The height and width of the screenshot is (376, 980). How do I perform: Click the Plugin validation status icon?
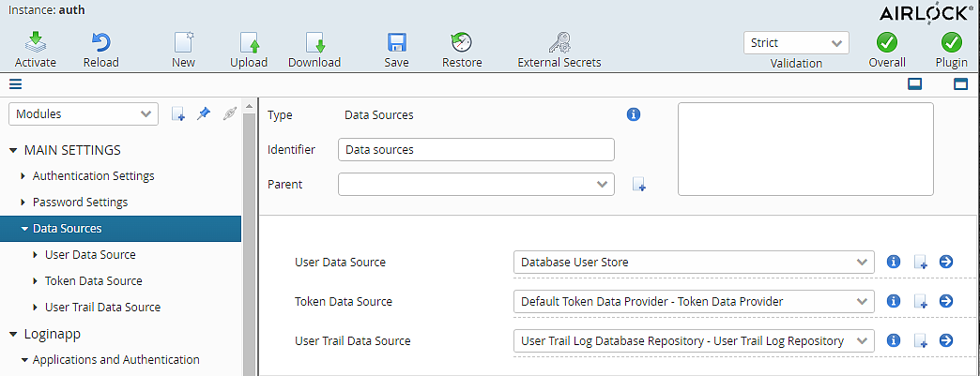[x=951, y=42]
